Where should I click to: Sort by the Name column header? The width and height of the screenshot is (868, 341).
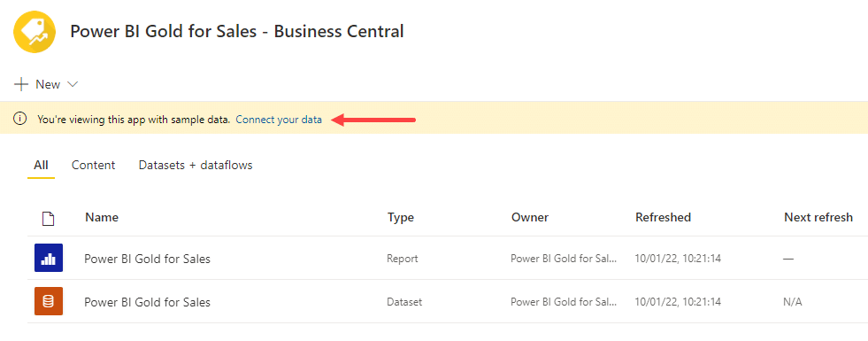coord(102,217)
